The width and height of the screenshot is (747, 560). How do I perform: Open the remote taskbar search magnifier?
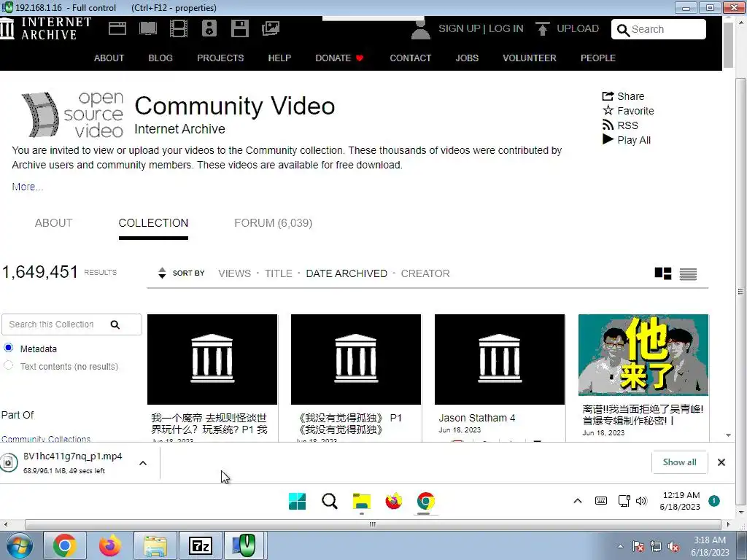coord(329,502)
